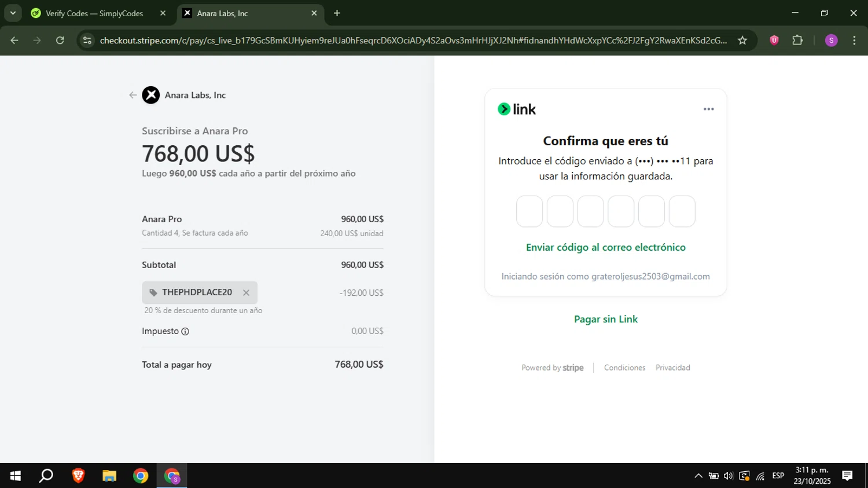Reload the checkout page

click(60, 41)
